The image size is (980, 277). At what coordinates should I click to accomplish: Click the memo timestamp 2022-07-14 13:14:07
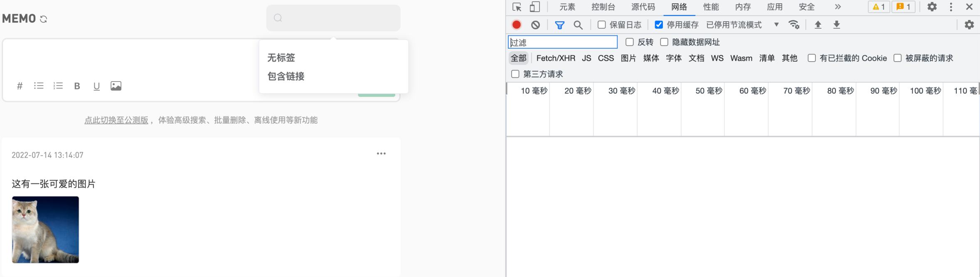pos(47,155)
